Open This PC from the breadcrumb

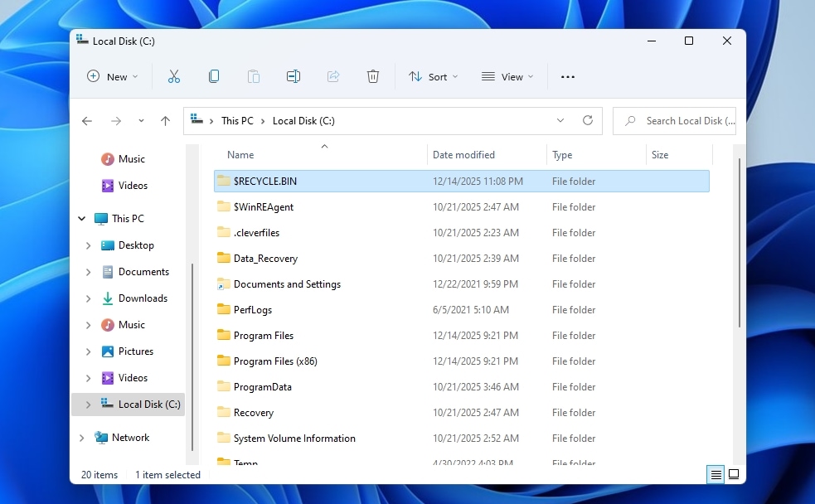click(237, 120)
